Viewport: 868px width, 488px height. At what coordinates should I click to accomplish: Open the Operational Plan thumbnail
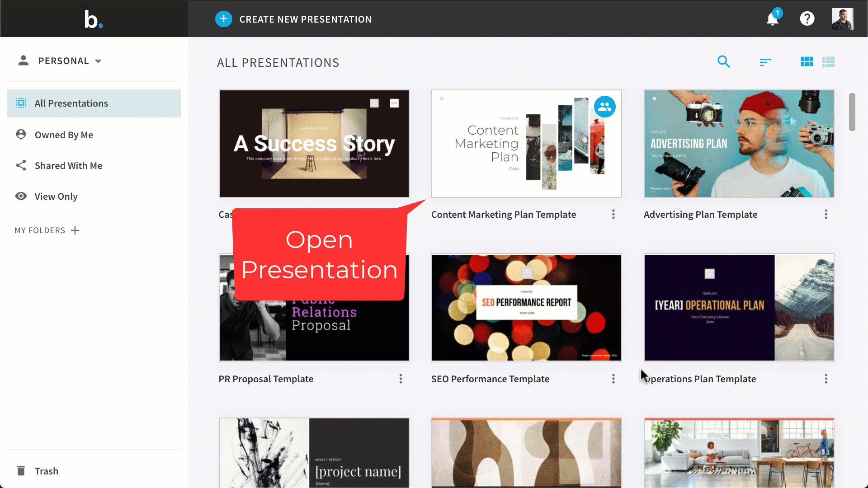pos(739,308)
